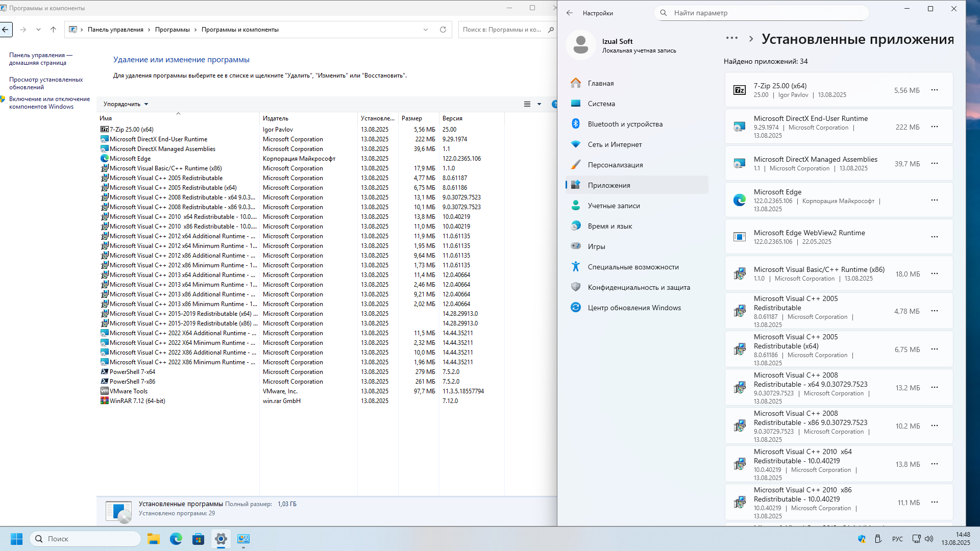Sort list by Размер column header
This screenshot has height=551, width=980.
(418, 118)
